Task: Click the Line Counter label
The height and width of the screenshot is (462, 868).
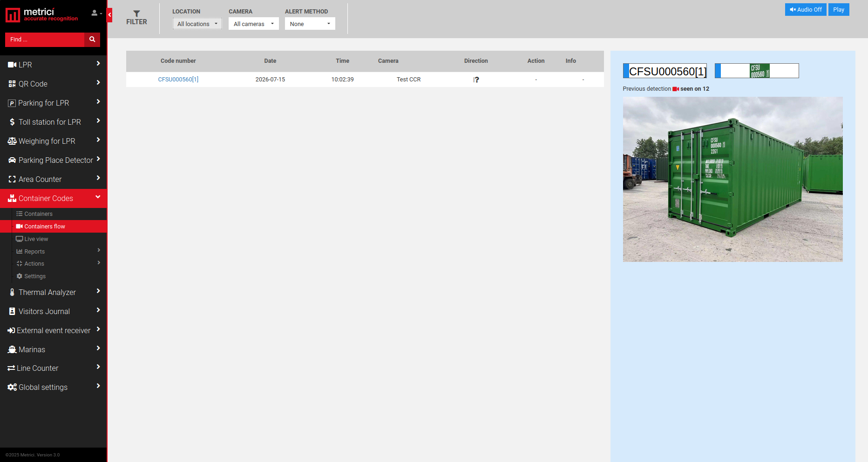Action: pos(38,368)
